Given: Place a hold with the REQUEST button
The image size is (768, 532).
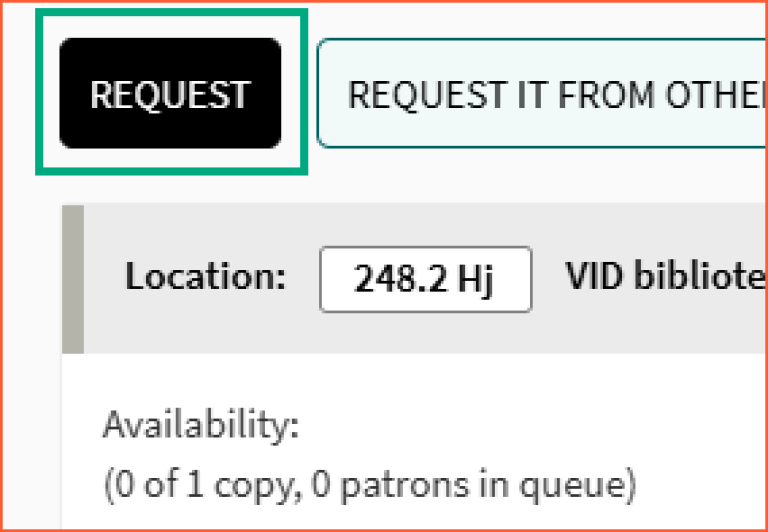Looking at the screenshot, I should (170, 93).
